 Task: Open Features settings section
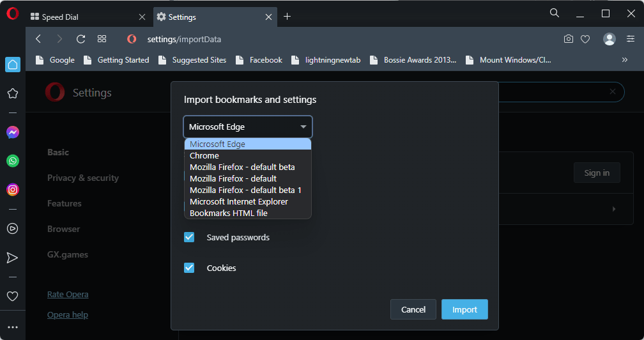coord(64,203)
